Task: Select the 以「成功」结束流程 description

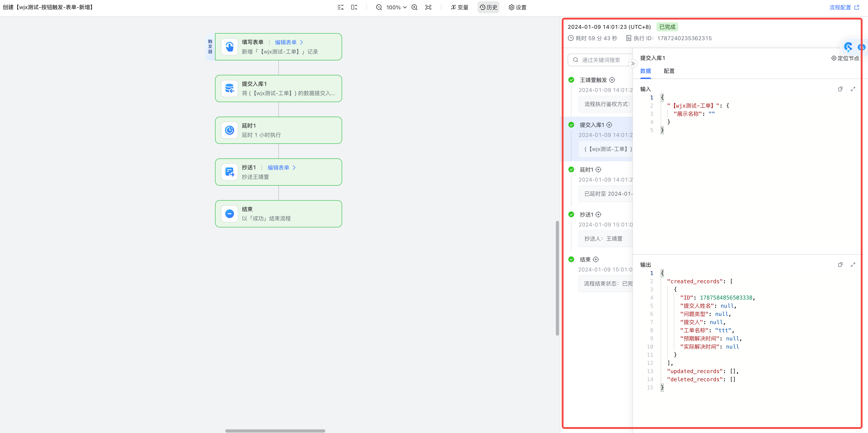Action: 266,218
